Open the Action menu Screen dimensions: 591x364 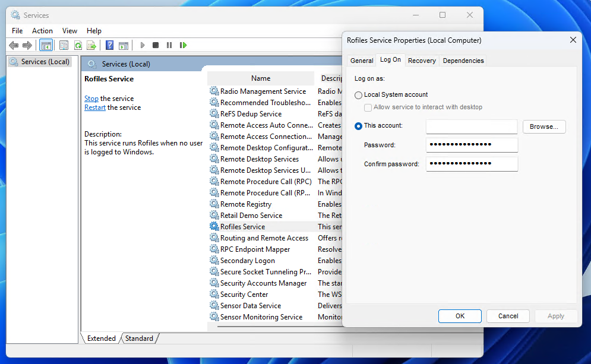click(42, 31)
